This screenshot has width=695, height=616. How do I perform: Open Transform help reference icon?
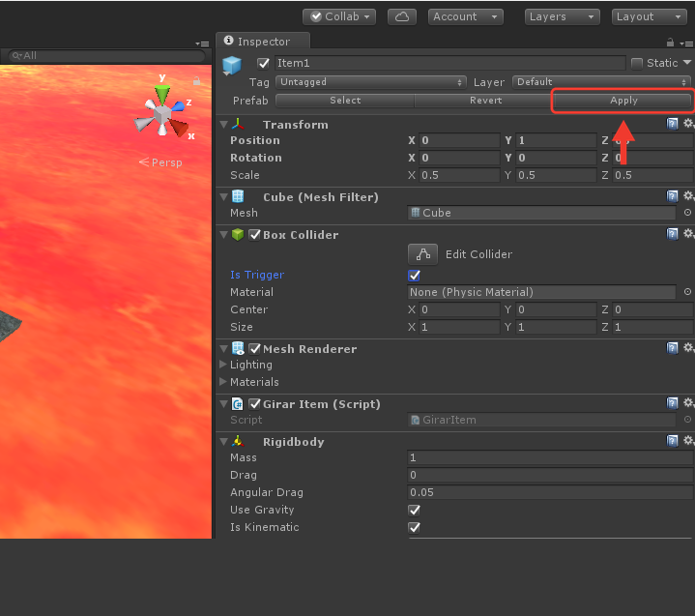pos(672,123)
